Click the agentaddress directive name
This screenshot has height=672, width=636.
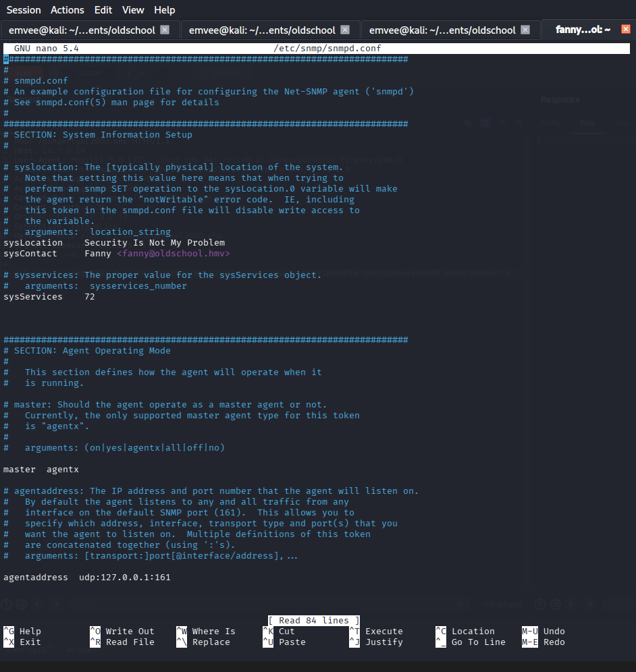pyautogui.click(x=36, y=578)
